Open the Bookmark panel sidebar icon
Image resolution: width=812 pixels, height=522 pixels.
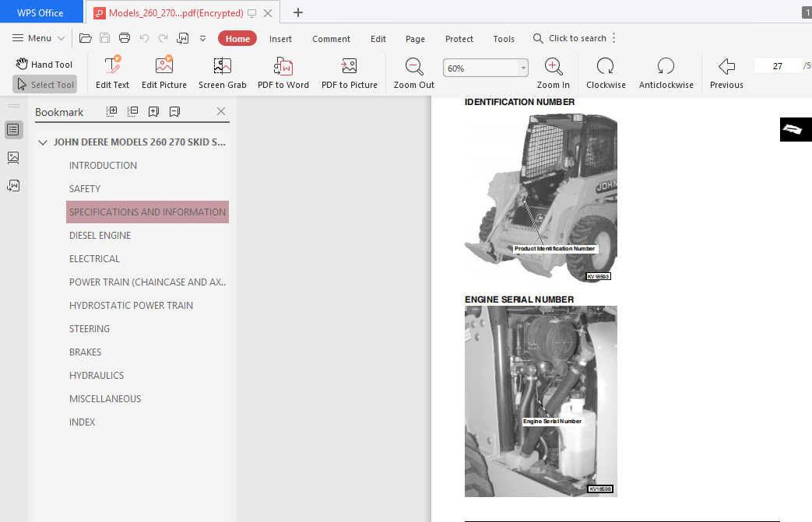click(13, 129)
